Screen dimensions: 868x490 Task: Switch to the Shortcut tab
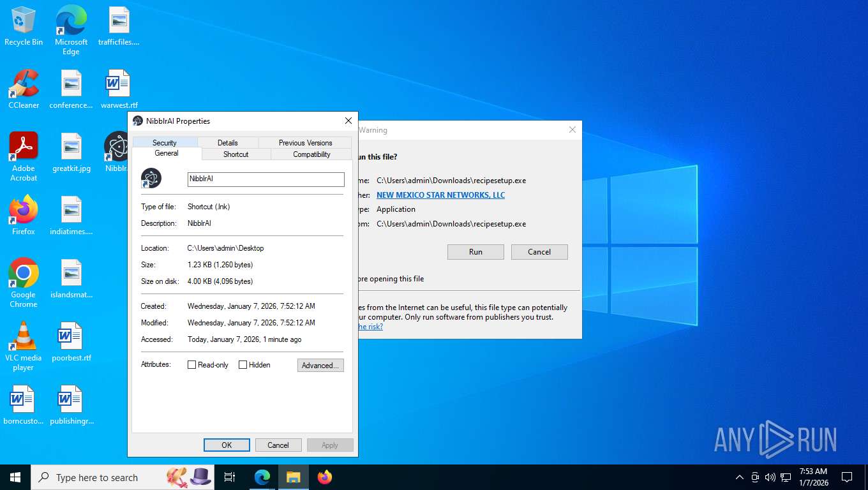pyautogui.click(x=236, y=154)
